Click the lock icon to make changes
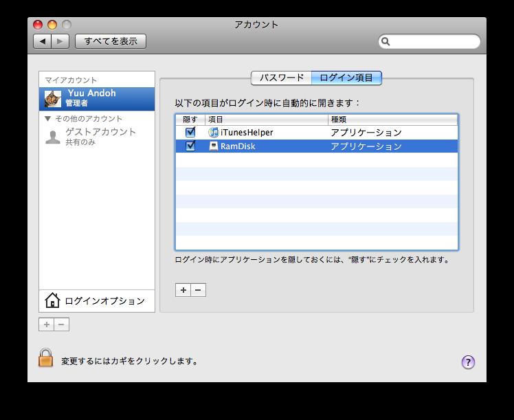The image size is (514, 420). [45, 357]
